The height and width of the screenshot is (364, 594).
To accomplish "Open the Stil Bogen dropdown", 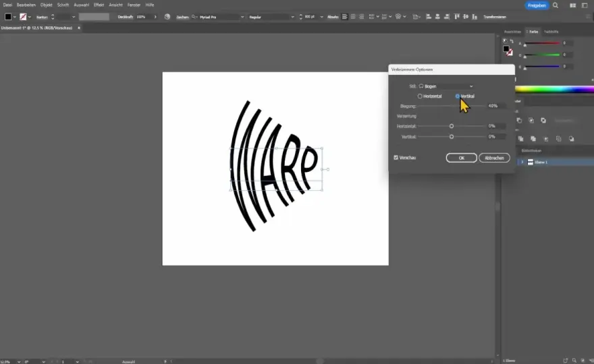I will [446, 86].
